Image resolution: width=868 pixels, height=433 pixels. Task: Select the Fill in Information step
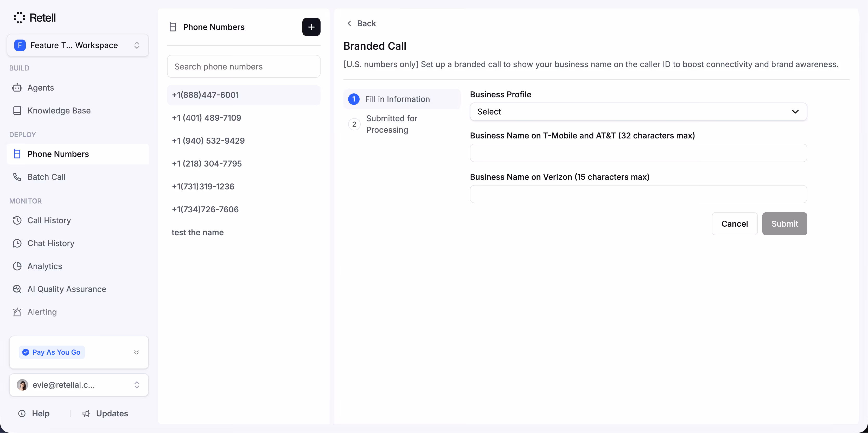[397, 99]
